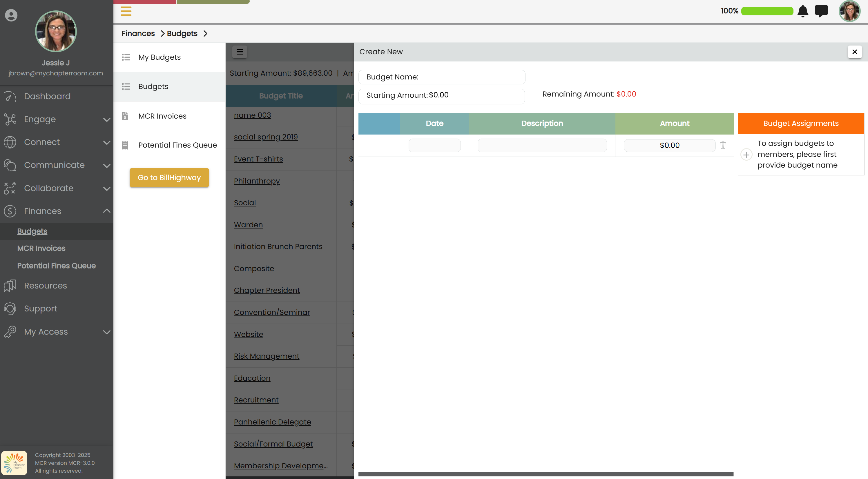The width and height of the screenshot is (868, 479).
Task: Click the plus icon under Budget Assignments
Action: point(746,155)
